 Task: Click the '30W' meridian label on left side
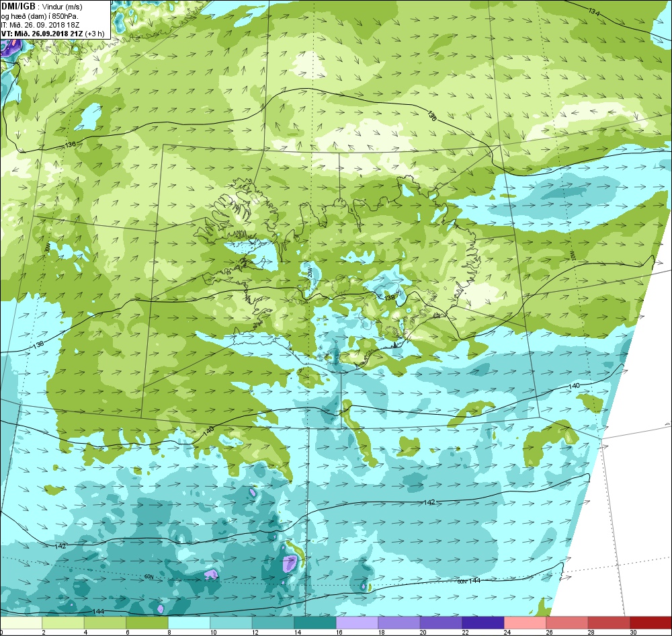(46, 247)
